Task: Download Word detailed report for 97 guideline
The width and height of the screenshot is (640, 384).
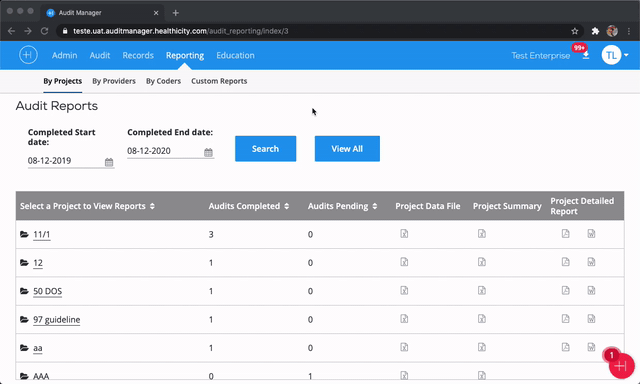Action: [591, 319]
